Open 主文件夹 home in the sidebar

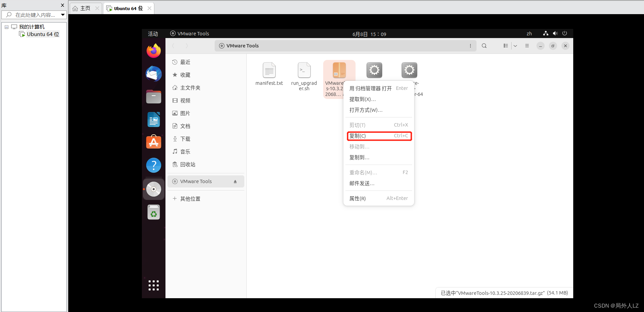click(x=206, y=88)
